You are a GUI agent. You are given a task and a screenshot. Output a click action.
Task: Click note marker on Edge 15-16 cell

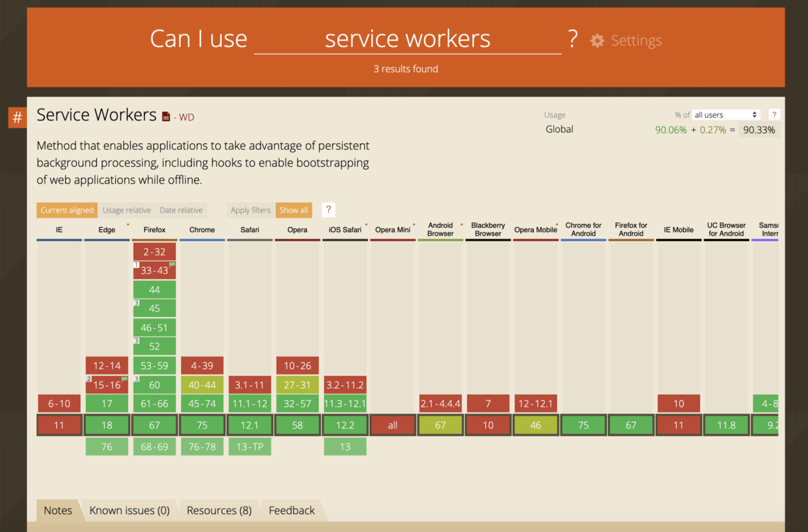[89, 379]
